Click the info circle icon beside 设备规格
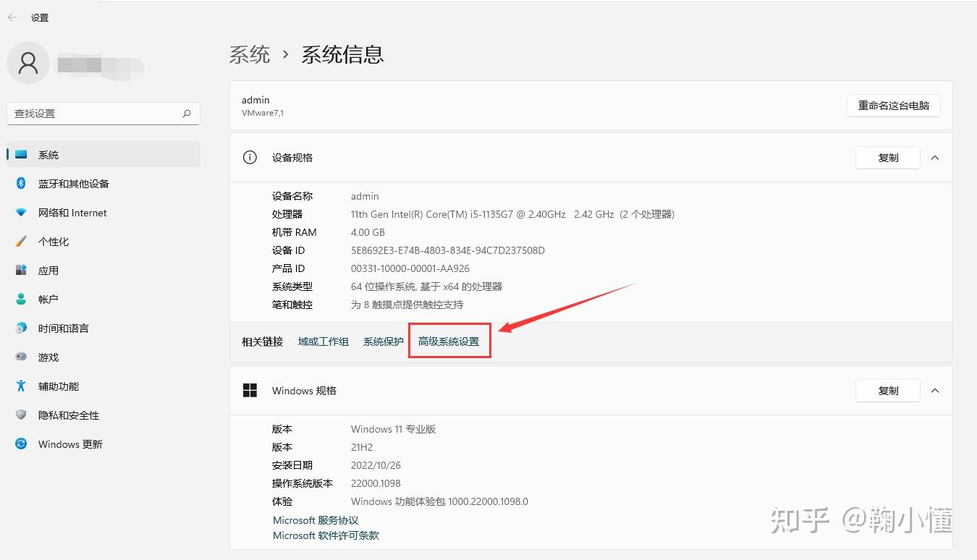 click(x=250, y=158)
